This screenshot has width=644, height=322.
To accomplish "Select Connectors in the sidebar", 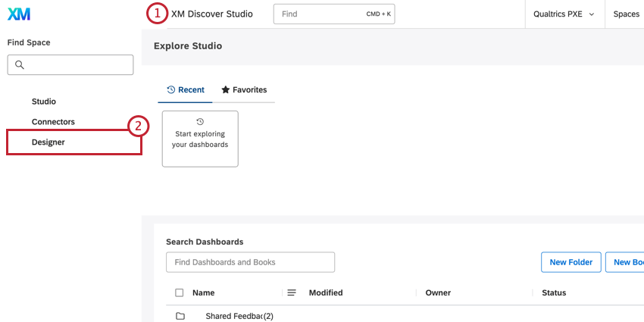I will [x=53, y=122].
